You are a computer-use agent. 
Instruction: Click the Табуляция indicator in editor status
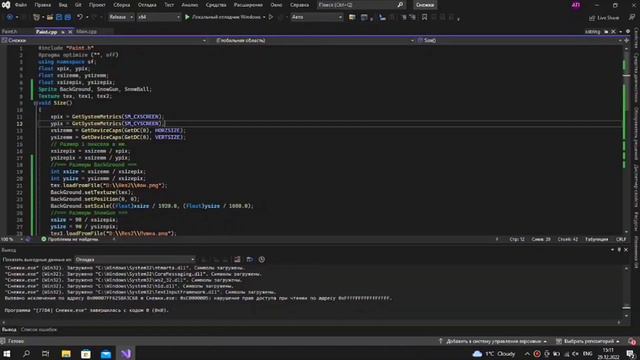pos(596,239)
